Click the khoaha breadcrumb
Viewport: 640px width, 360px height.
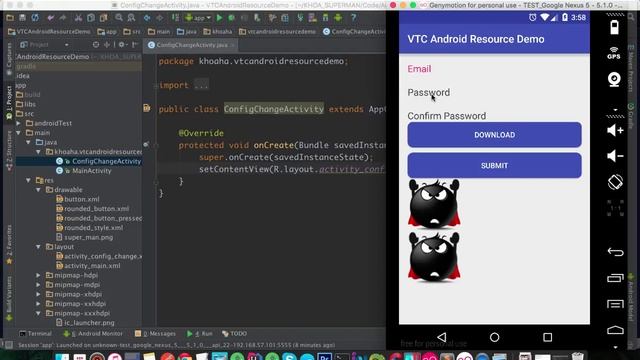tap(218, 31)
